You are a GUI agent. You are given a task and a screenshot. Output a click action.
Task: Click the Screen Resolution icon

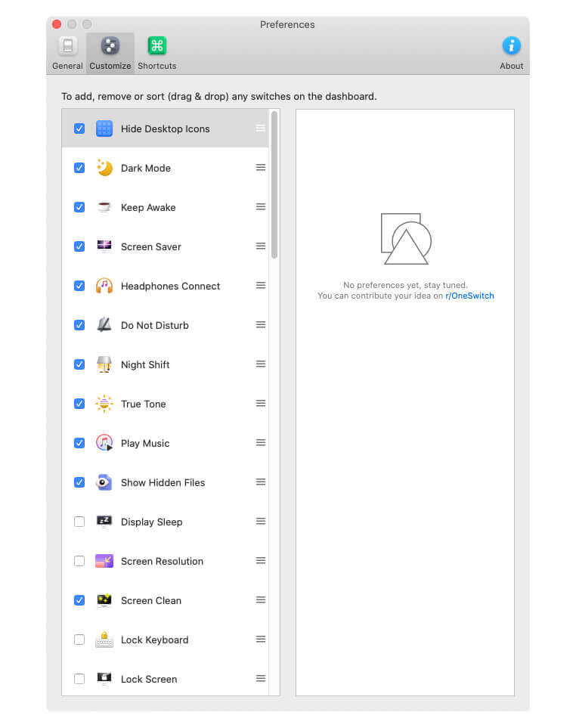click(x=104, y=561)
